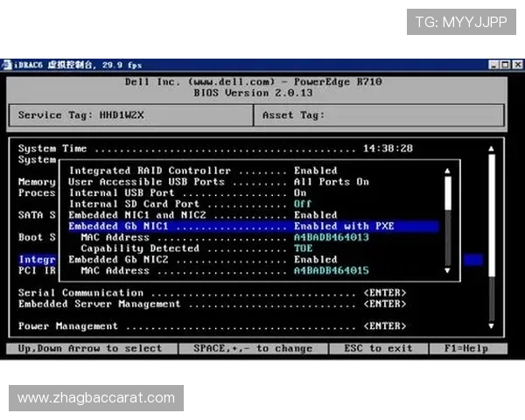Toggle the Internal SD Card Port Off value
Screen dimensions: 525x420
pyautogui.click(x=302, y=204)
